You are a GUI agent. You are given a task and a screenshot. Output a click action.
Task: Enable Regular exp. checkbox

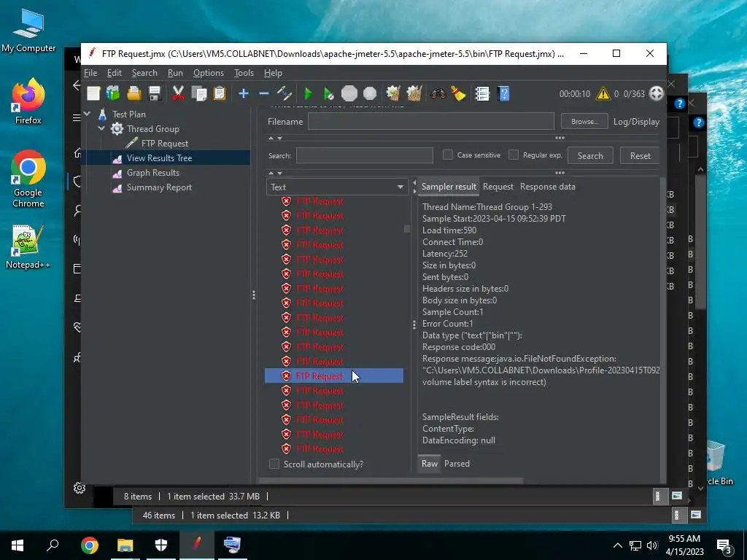(513, 155)
